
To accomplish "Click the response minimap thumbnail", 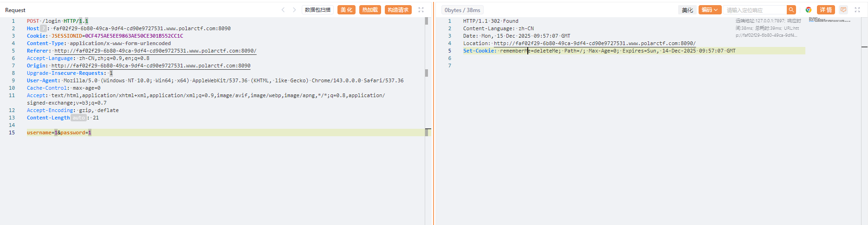I will pyautogui.click(x=829, y=20).
